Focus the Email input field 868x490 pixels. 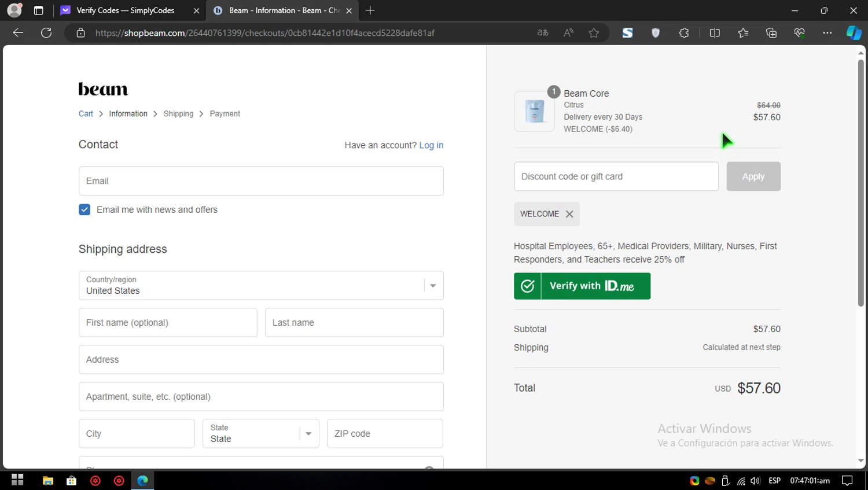[x=261, y=181]
